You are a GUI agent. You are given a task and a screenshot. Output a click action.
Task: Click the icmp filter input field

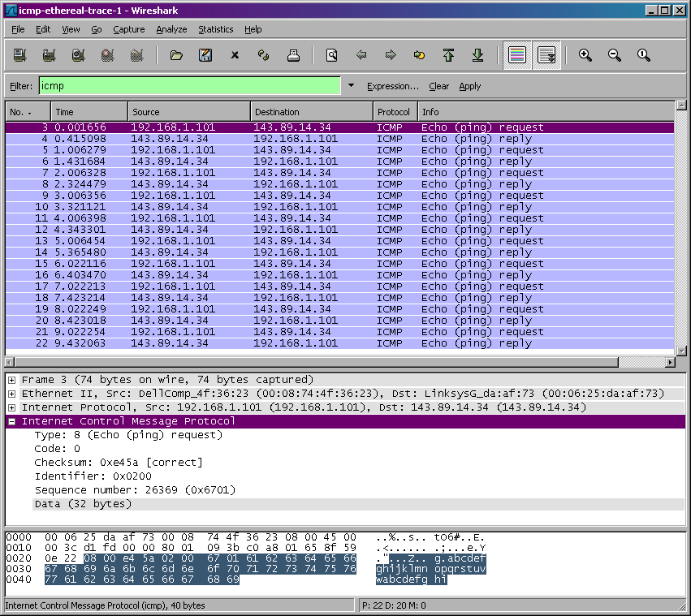pyautogui.click(x=189, y=86)
